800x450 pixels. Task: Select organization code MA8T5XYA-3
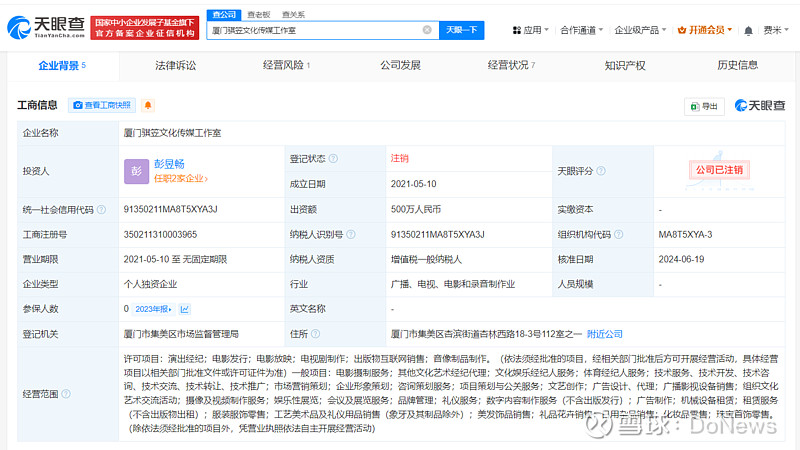(685, 235)
